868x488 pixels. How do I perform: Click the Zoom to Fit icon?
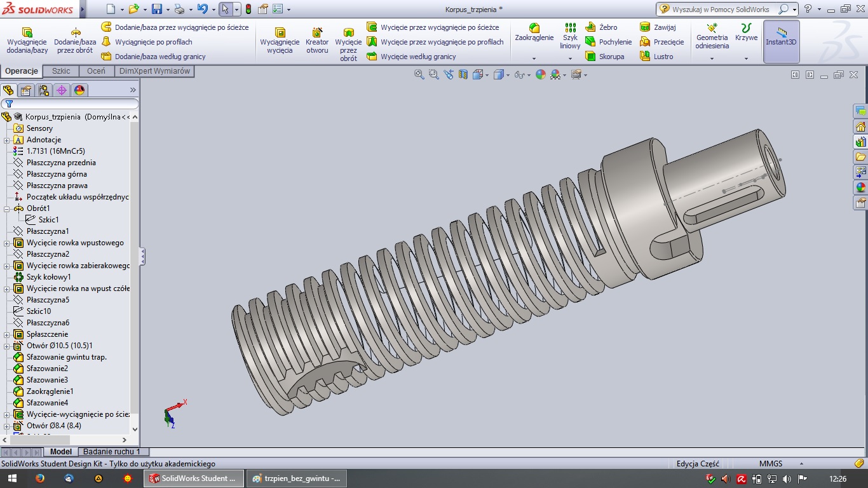pos(419,74)
